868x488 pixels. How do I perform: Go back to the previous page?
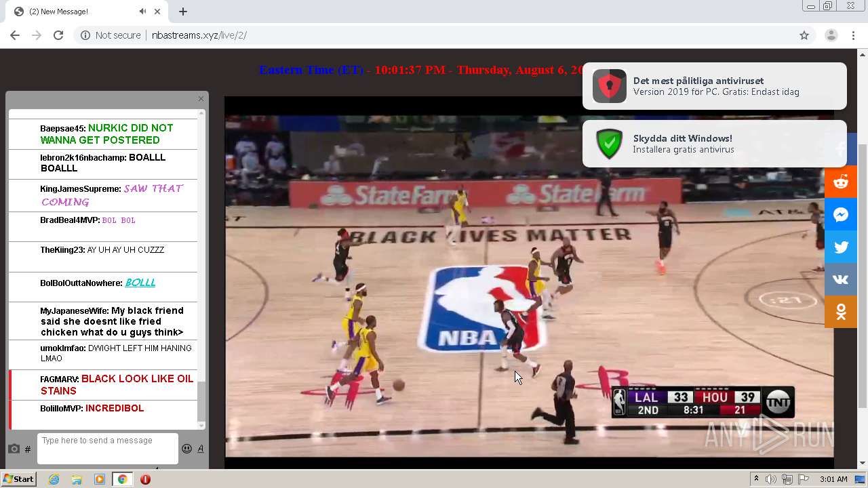pyautogui.click(x=15, y=35)
